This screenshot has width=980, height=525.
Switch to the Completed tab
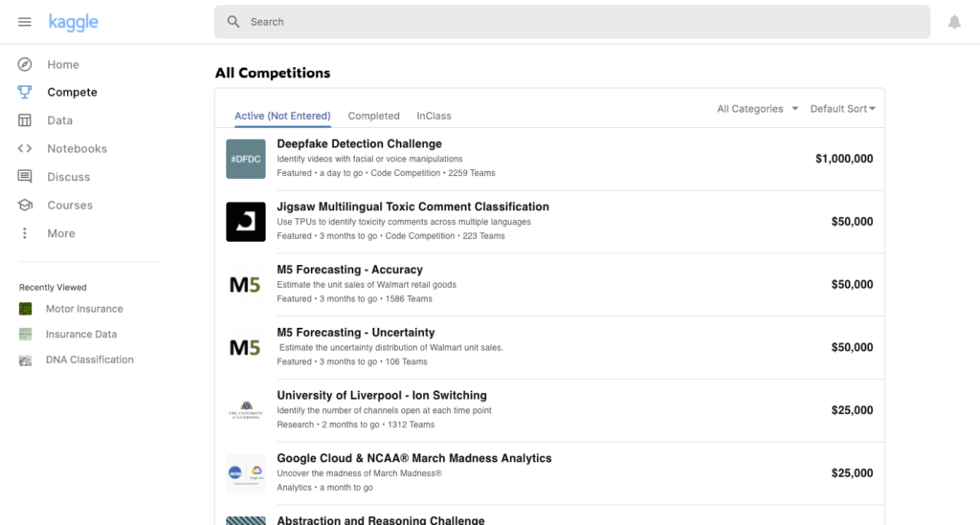point(374,116)
